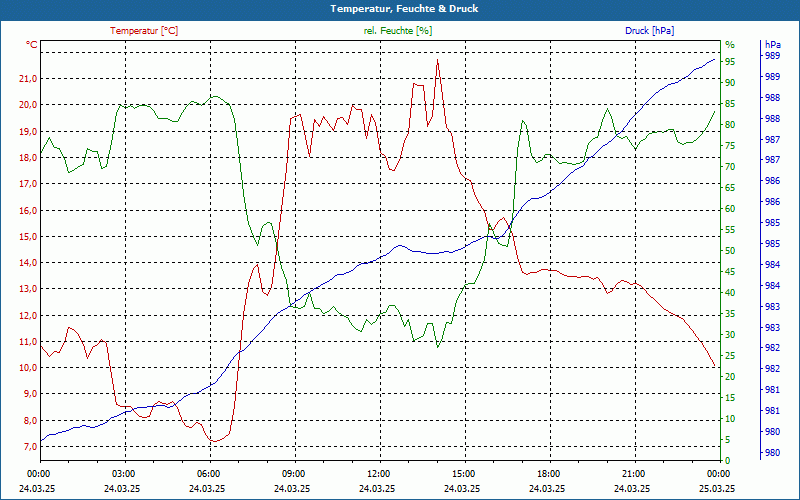Click the green "0" humidity axis value
Image resolution: width=800 pixels, height=500 pixels.
point(728,461)
